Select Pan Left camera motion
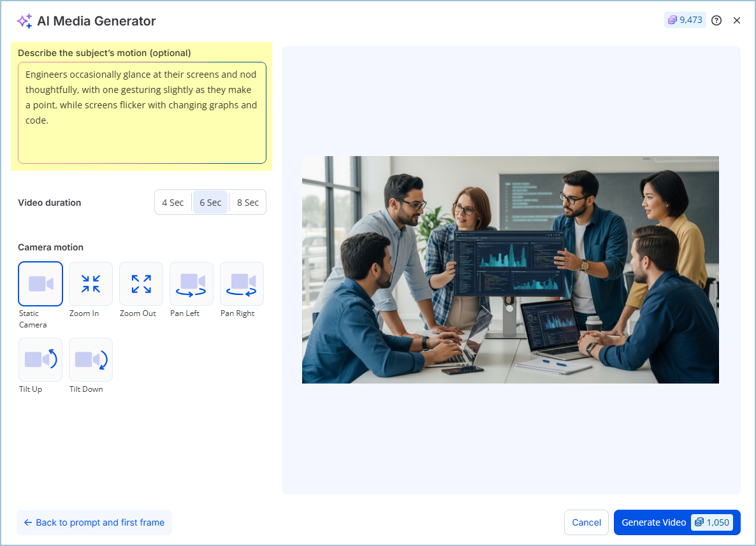The width and height of the screenshot is (756, 546). click(191, 284)
